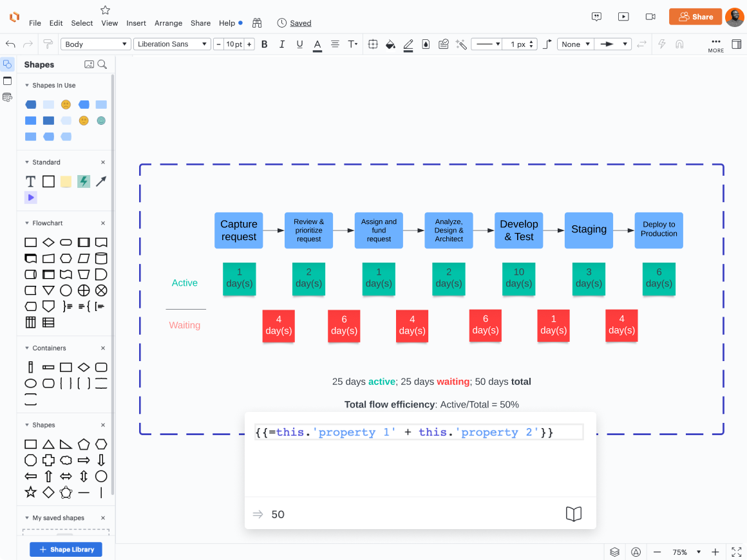Open the Shape Library dialog
This screenshot has width=747, height=560.
pyautogui.click(x=66, y=549)
